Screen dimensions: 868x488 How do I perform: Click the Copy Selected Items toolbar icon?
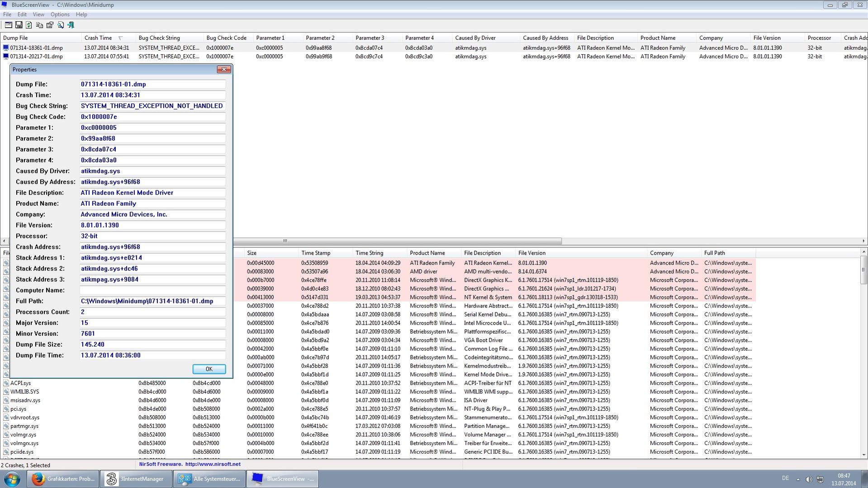pos(39,25)
